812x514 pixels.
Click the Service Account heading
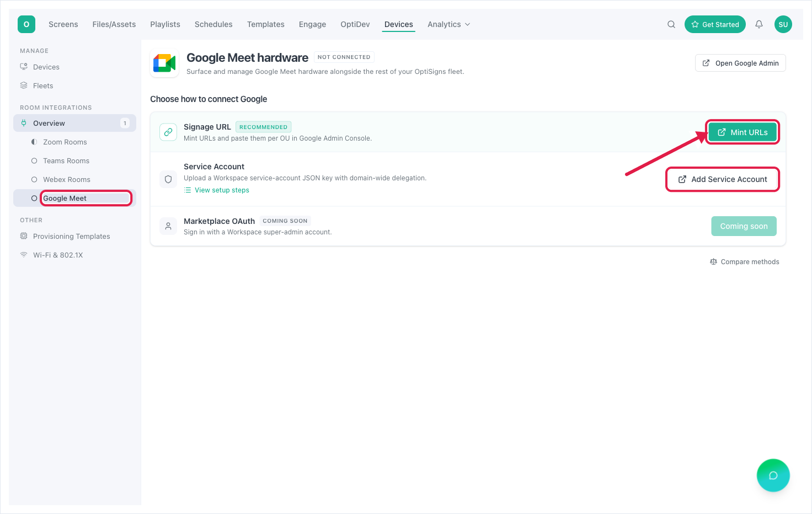point(214,167)
